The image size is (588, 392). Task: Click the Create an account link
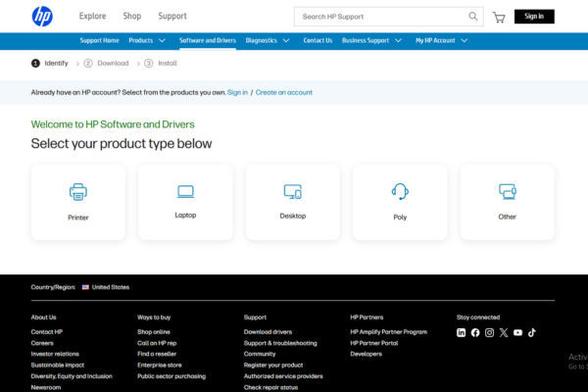284,93
